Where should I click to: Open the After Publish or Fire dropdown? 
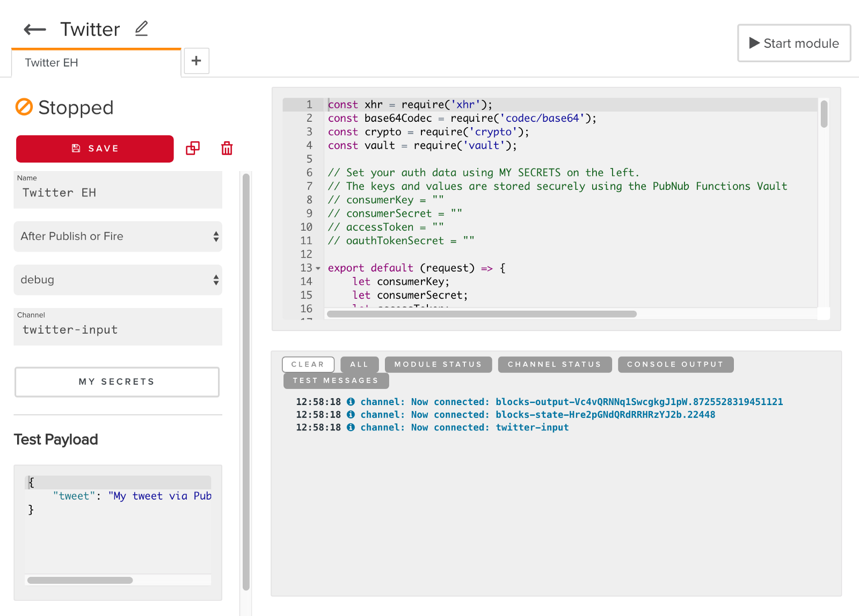[x=118, y=237]
